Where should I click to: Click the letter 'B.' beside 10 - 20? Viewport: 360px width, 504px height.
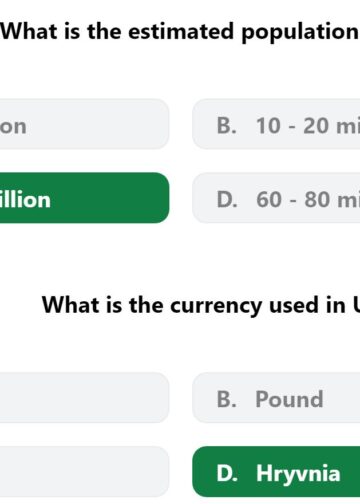(x=227, y=126)
